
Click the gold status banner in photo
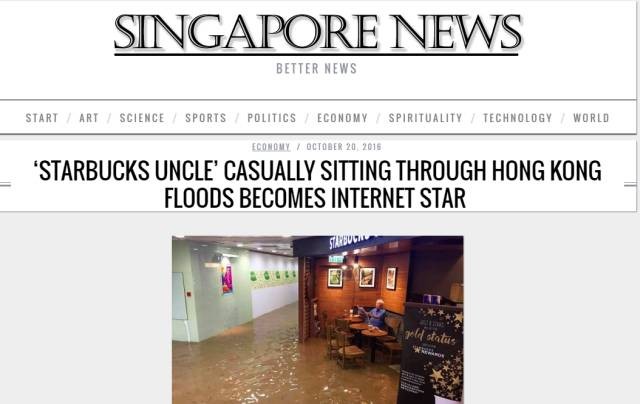(431, 354)
